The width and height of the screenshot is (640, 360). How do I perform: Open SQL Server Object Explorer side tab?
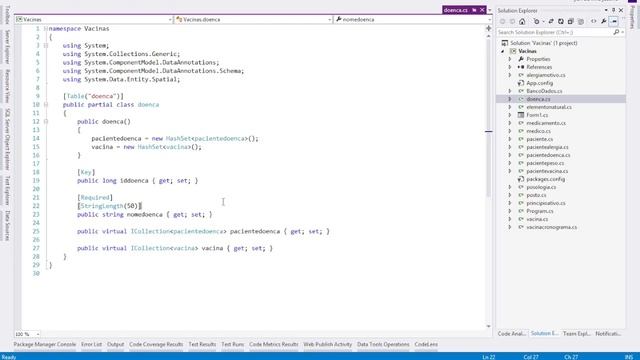(x=7, y=139)
